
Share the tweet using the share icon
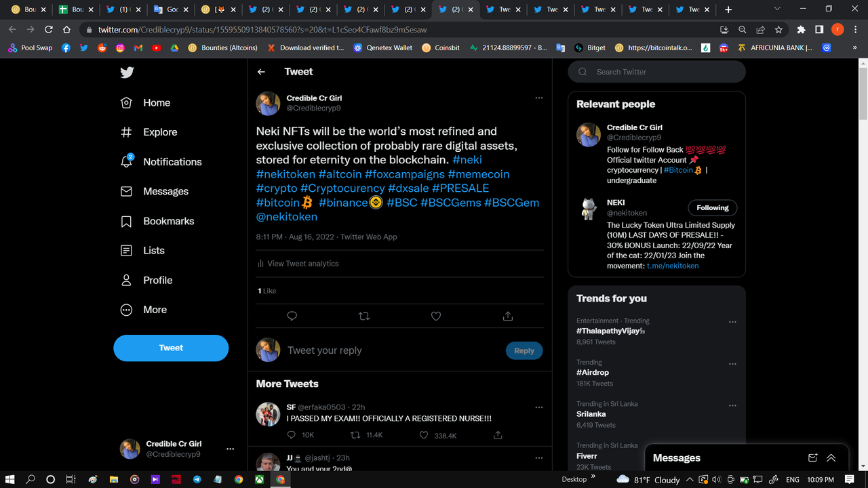[507, 316]
